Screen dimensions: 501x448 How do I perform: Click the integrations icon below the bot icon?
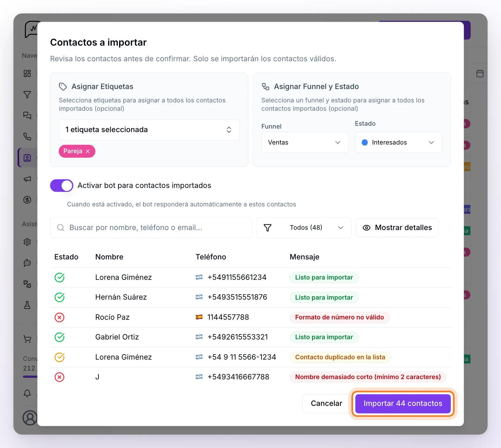[x=27, y=284]
